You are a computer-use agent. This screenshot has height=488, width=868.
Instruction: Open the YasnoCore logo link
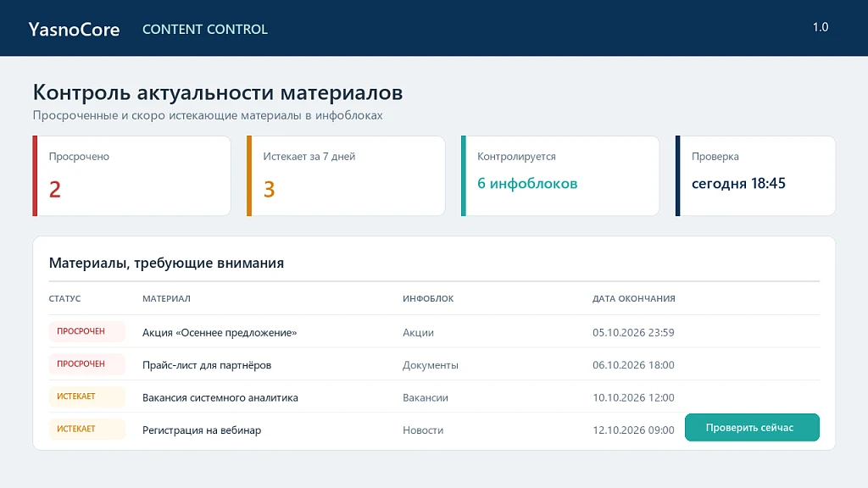(75, 30)
